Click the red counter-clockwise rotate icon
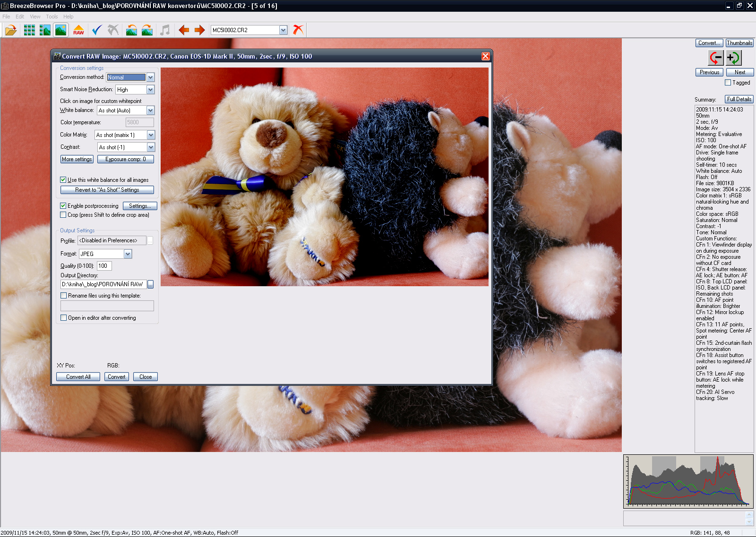Screen dimensions: 756x537 (716, 58)
